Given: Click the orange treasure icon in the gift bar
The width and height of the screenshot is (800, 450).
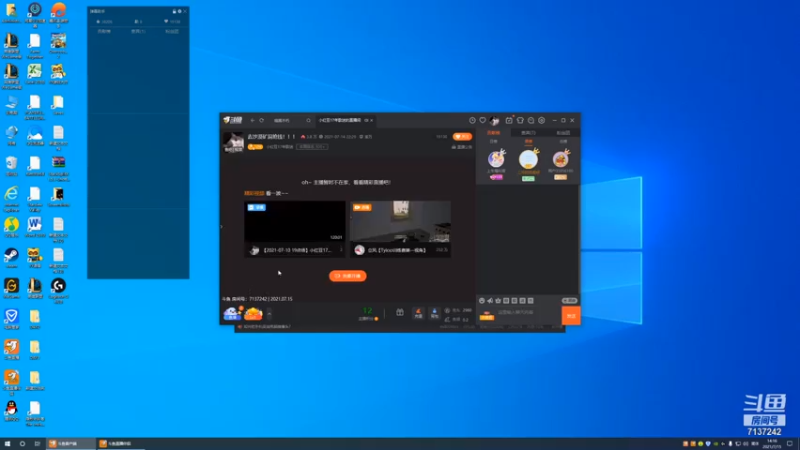Looking at the screenshot, I should coord(253,313).
